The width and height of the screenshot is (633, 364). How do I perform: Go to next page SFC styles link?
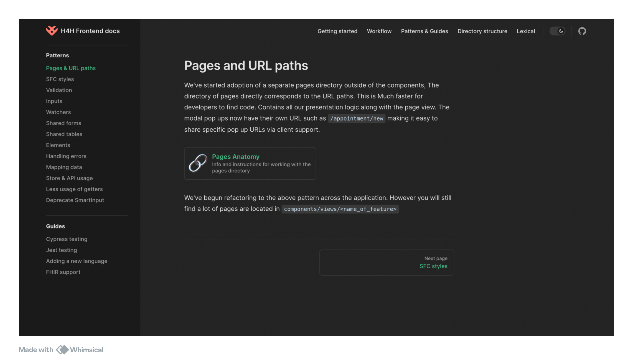tap(433, 266)
